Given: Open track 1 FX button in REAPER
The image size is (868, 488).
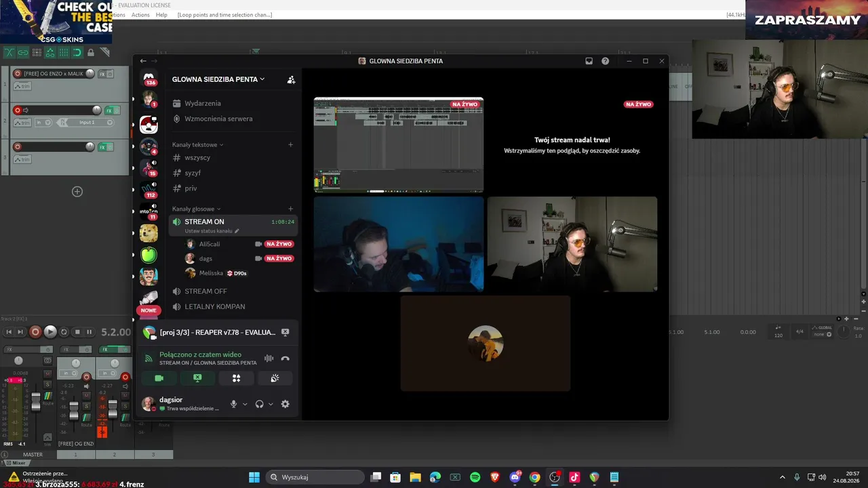Looking at the screenshot, I should pyautogui.click(x=102, y=74).
